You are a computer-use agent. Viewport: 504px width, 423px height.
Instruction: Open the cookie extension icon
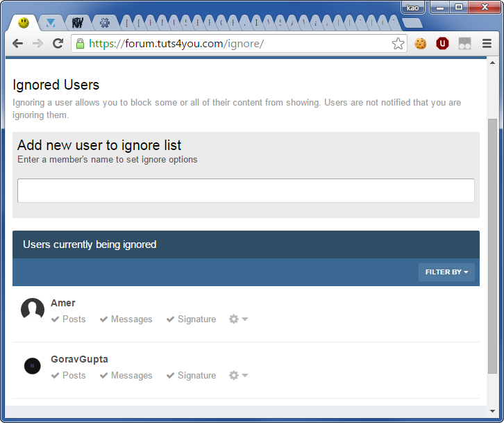[421, 44]
